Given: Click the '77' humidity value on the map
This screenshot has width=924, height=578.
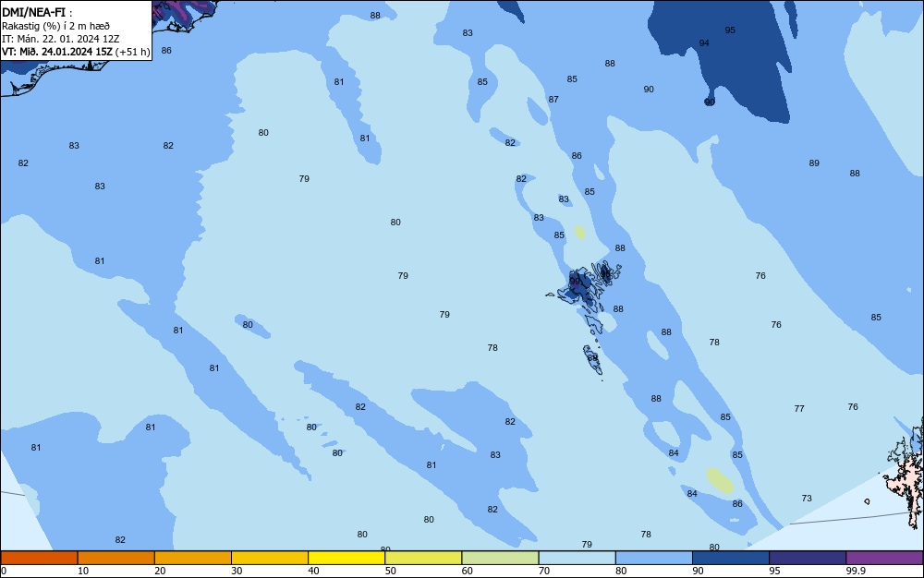Looking at the screenshot, I should pos(799,408).
